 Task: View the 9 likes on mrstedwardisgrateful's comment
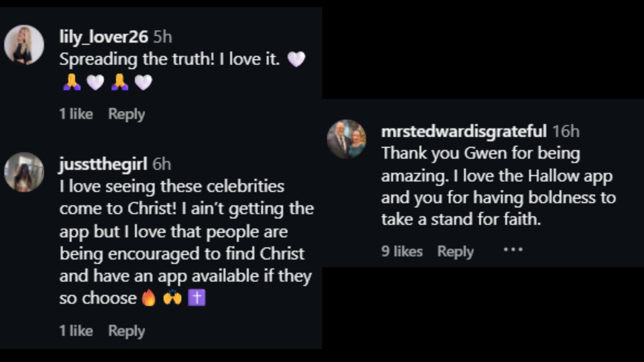pyautogui.click(x=402, y=251)
